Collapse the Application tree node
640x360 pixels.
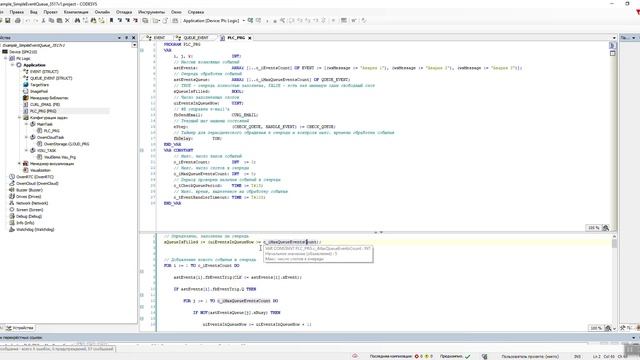12,65
